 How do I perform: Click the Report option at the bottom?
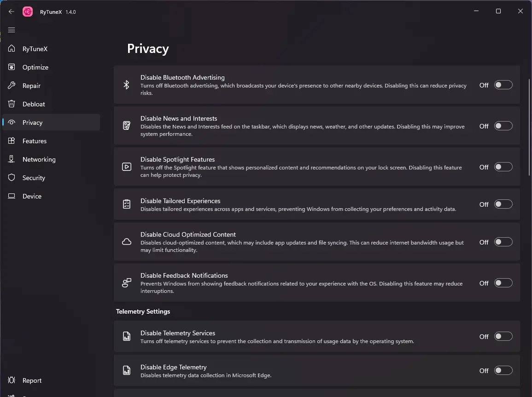[x=32, y=380]
